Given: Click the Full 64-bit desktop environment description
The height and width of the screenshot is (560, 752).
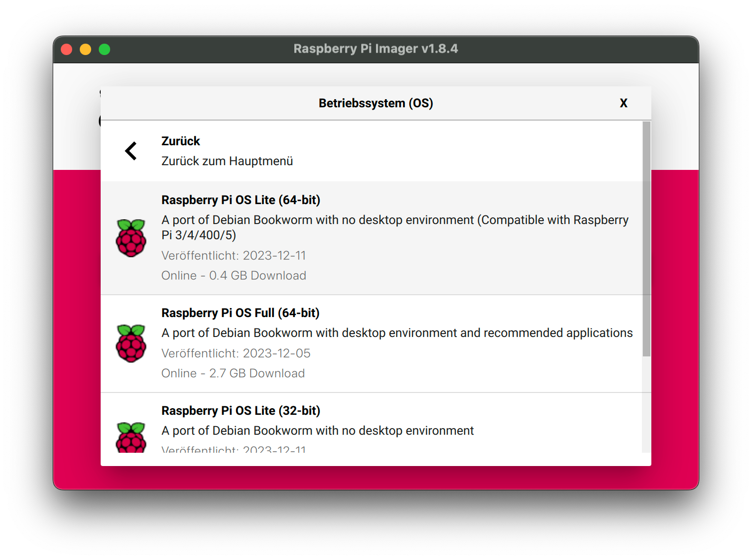Looking at the screenshot, I should (397, 333).
